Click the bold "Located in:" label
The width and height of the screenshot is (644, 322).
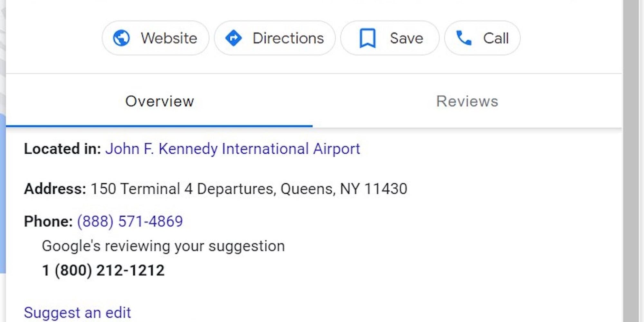(62, 149)
